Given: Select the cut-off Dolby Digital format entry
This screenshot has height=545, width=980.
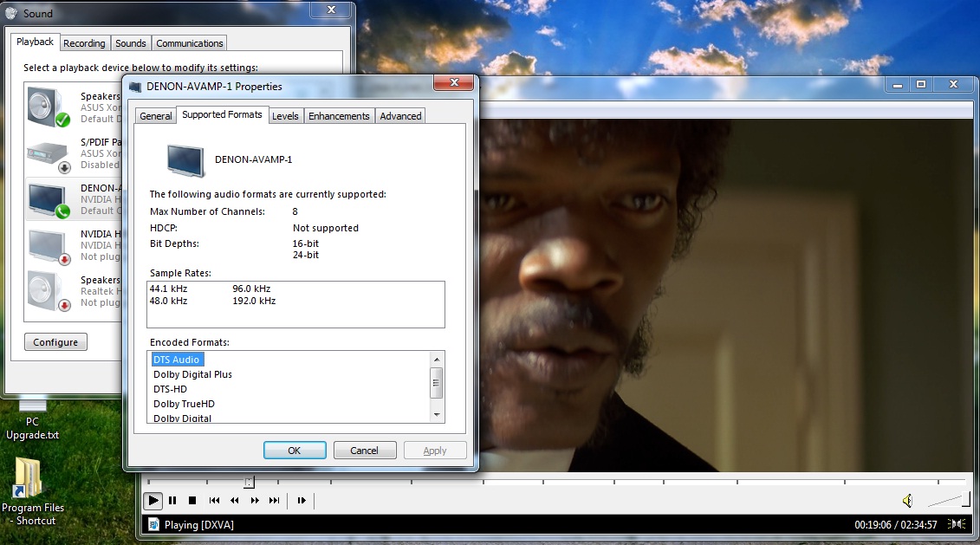Looking at the screenshot, I should (182, 418).
